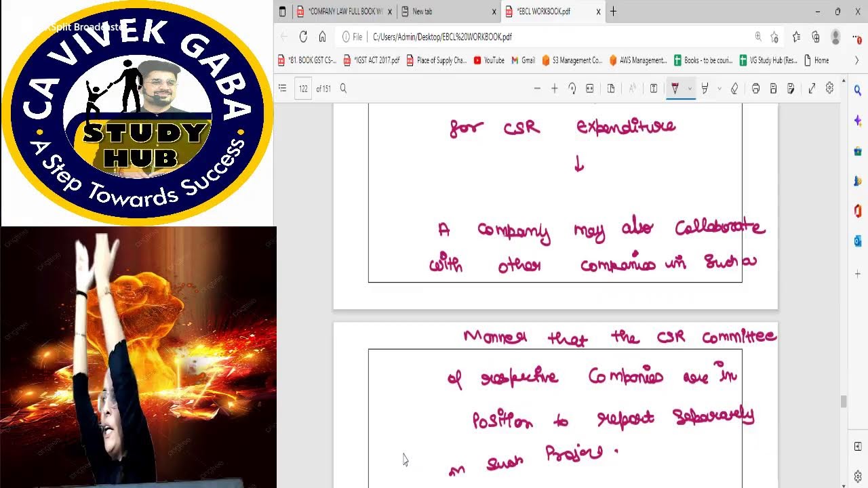
Task: Collapse the PDF toolbar arrow
Action: pyautogui.click(x=844, y=81)
